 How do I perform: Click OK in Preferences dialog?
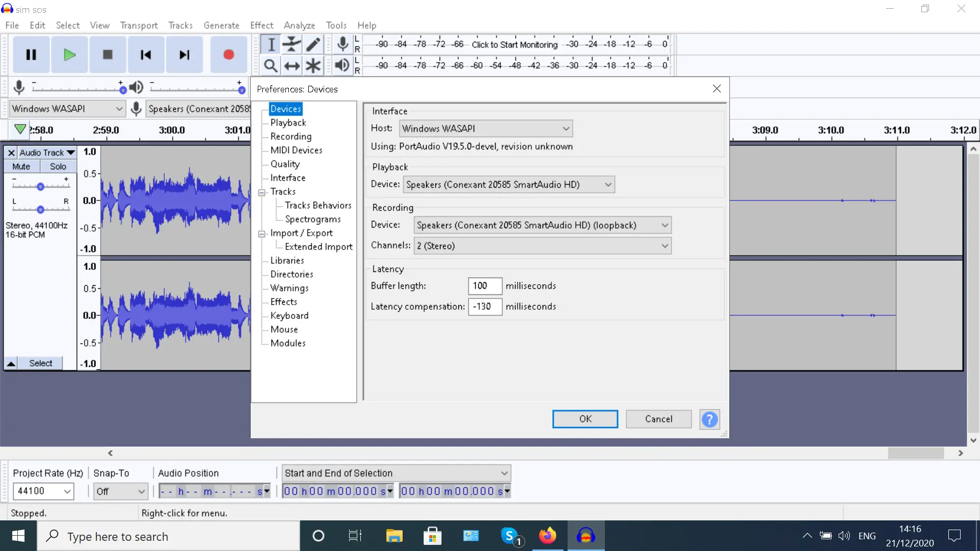coord(585,419)
